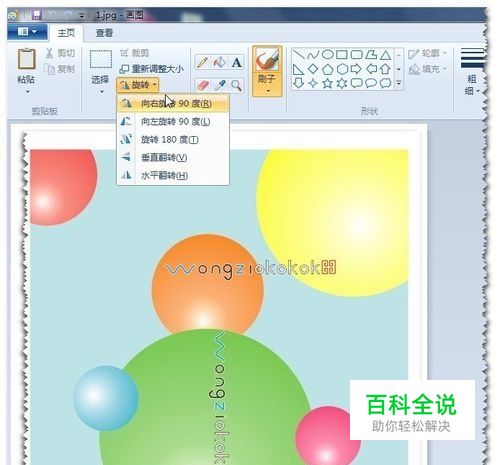Select the Color picker eyedropper tool
Screen dimensions: 500x465
tap(219, 86)
